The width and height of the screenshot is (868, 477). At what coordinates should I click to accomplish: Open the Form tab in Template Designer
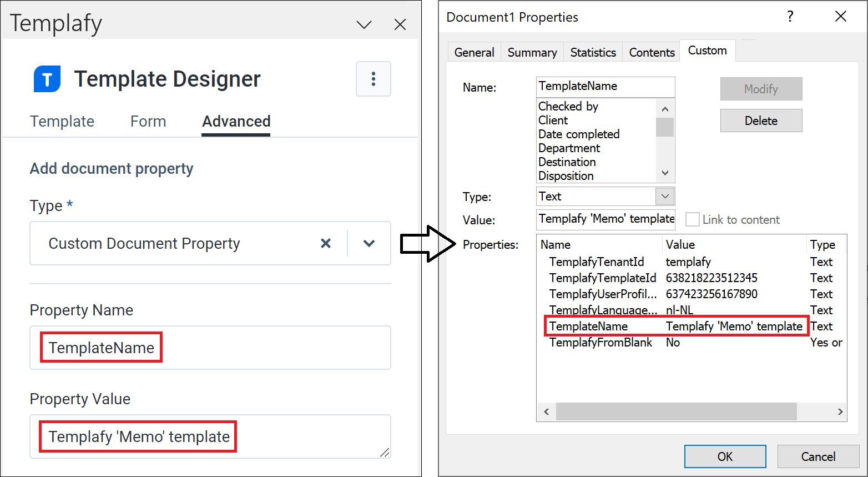148,121
